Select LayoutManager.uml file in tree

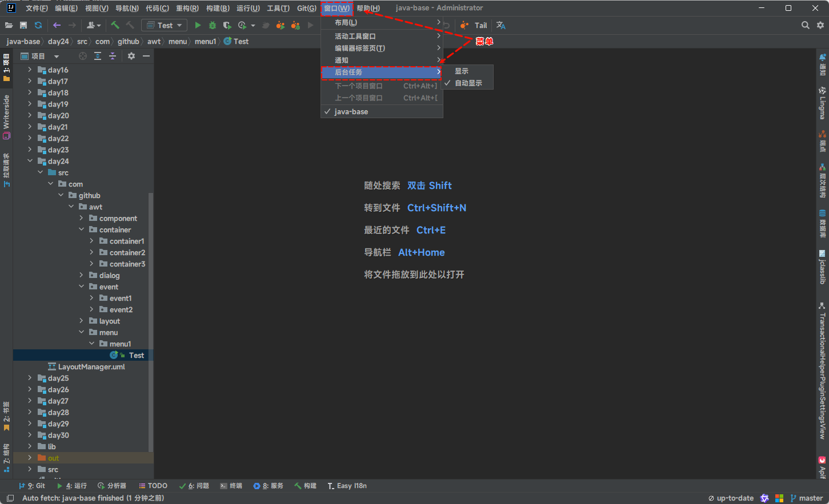(91, 366)
